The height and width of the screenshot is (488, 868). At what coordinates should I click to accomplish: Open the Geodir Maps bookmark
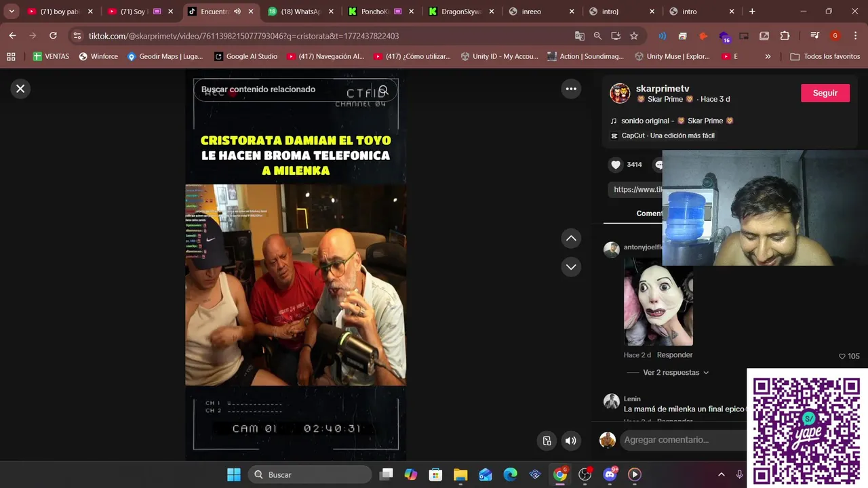pyautogui.click(x=165, y=56)
